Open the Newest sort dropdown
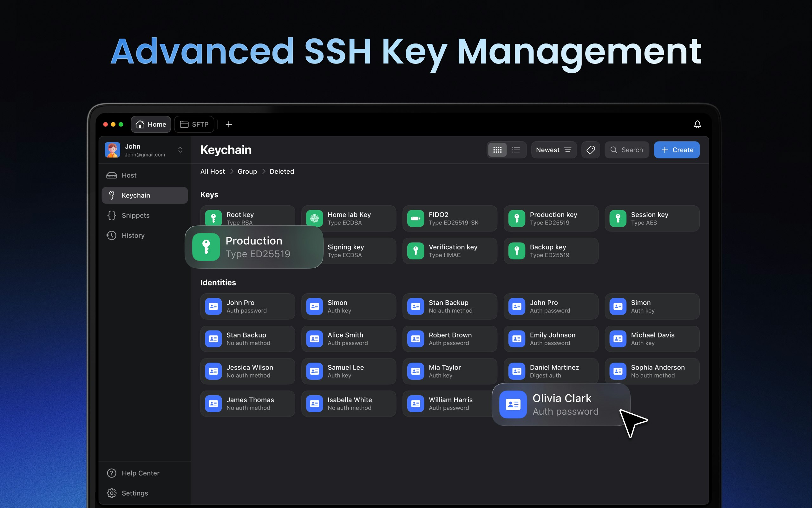Viewport: 812px width, 508px height. click(x=553, y=150)
